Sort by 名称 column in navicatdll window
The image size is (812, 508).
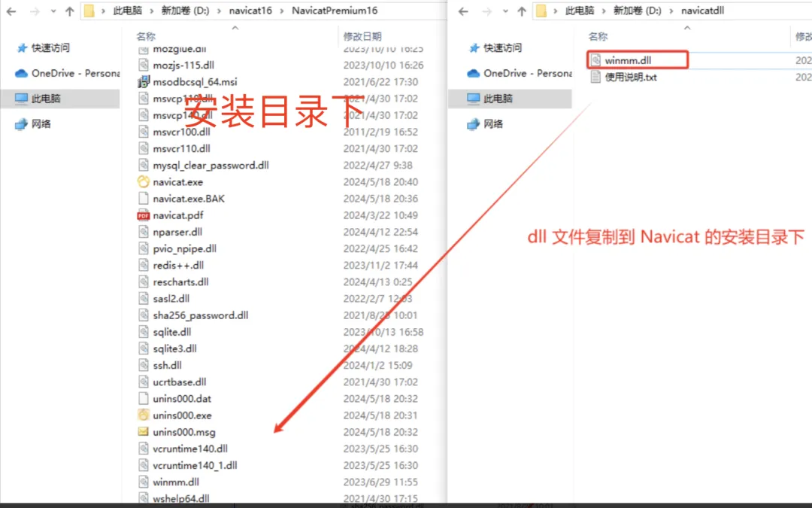click(598, 36)
